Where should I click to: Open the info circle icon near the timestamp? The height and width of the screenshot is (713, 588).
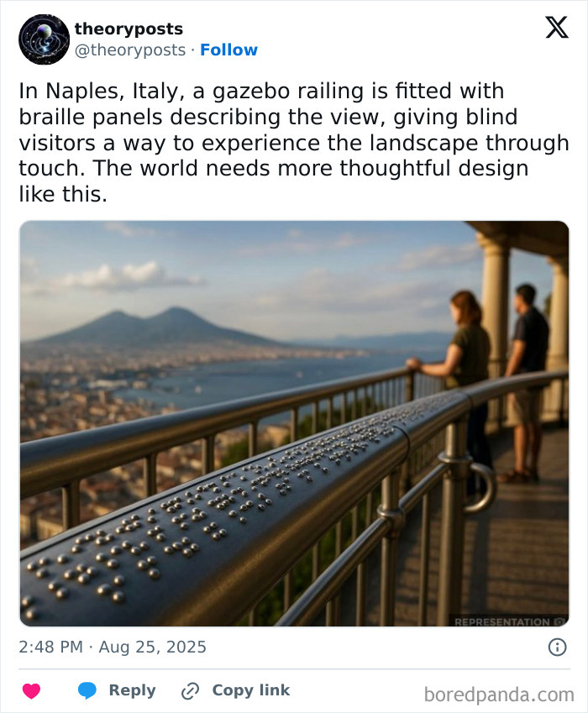559,647
